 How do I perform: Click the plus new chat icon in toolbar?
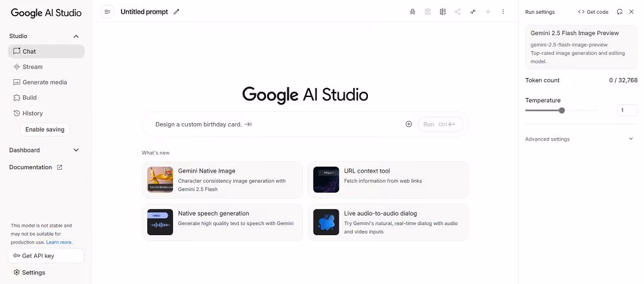tap(488, 12)
